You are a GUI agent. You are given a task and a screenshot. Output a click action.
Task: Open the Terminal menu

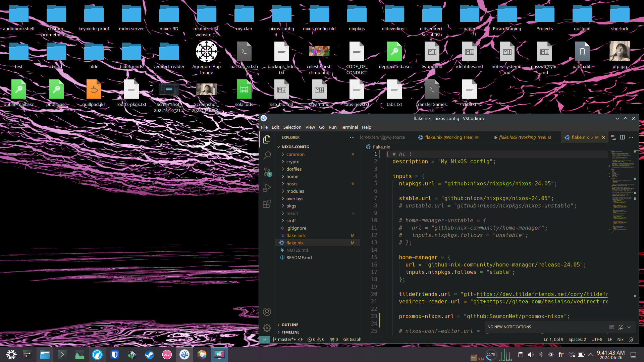349,127
